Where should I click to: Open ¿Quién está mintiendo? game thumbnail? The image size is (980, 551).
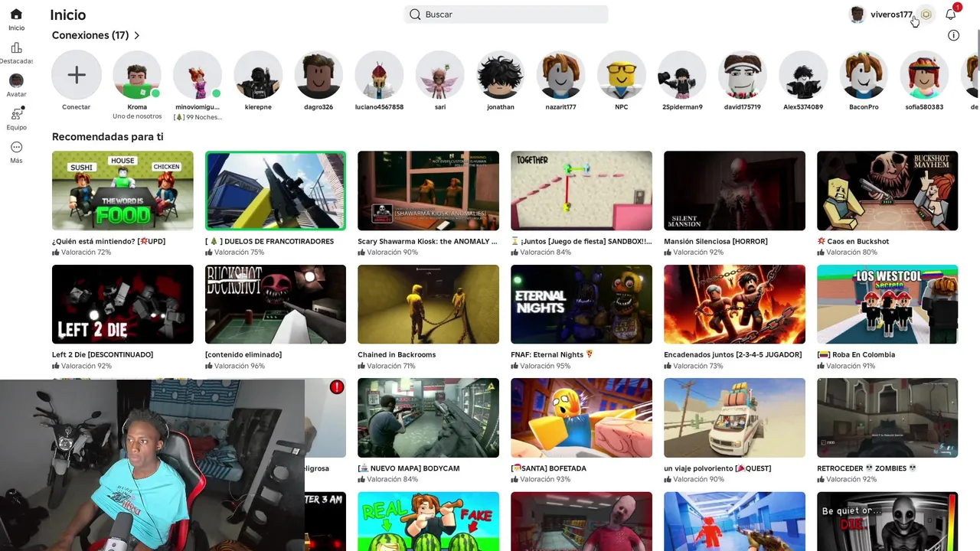coord(122,191)
